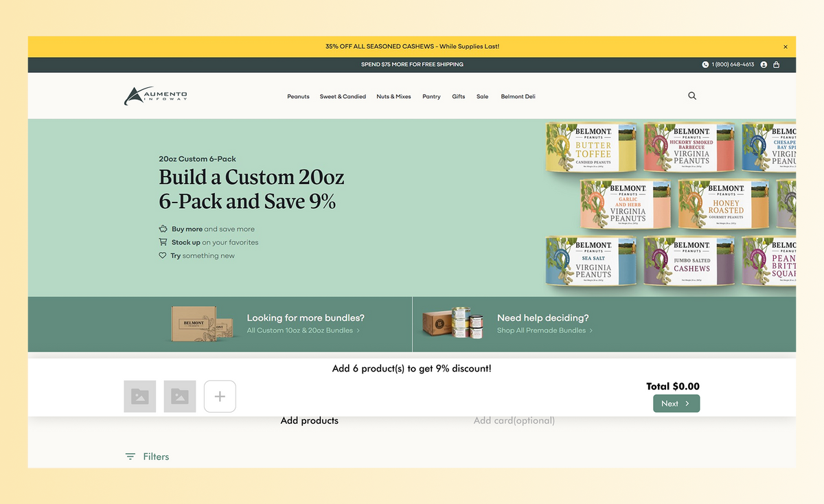
Task: Click the cart Stock up icon
Action: point(163,242)
